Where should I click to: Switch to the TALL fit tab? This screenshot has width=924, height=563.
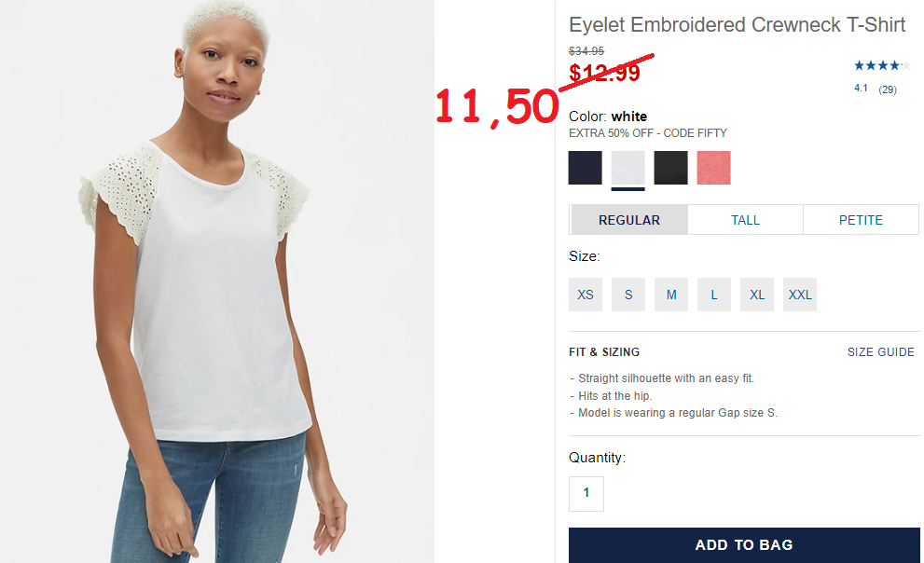click(745, 220)
